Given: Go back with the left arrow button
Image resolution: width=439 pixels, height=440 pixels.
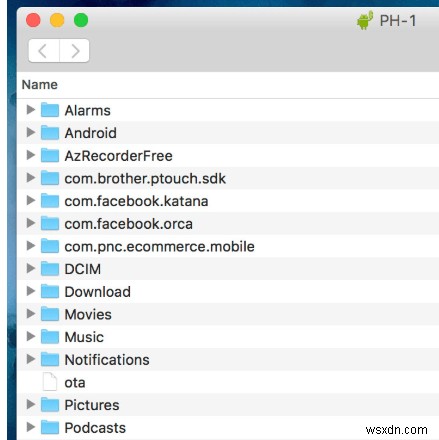Looking at the screenshot, I should click(x=44, y=51).
